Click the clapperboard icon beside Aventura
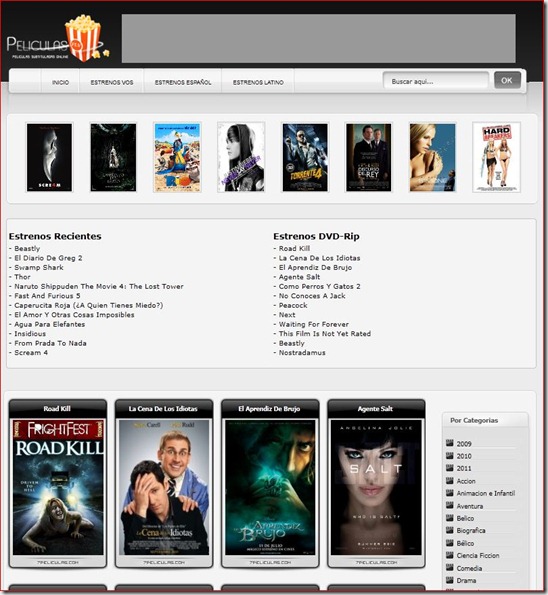548x595 pixels. (x=450, y=505)
